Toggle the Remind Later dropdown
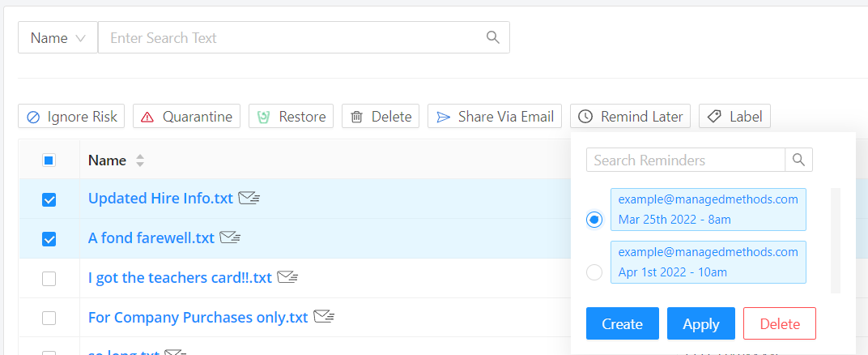868x355 pixels. [630, 116]
